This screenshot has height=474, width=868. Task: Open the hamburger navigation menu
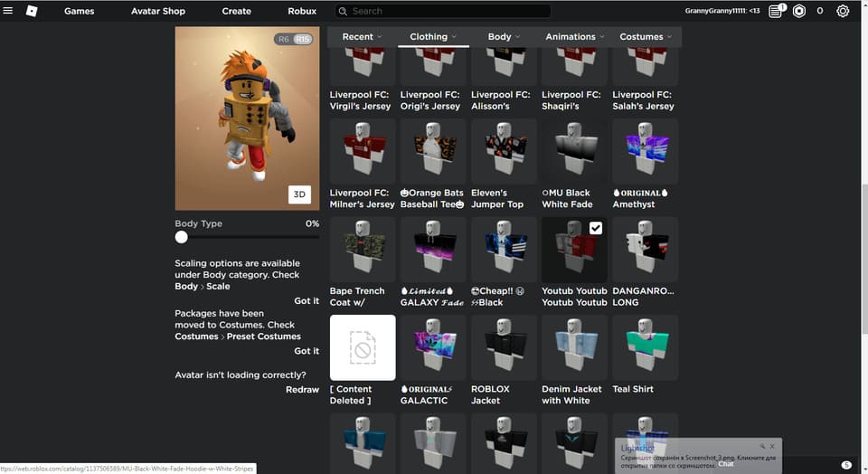pyautogui.click(x=8, y=11)
